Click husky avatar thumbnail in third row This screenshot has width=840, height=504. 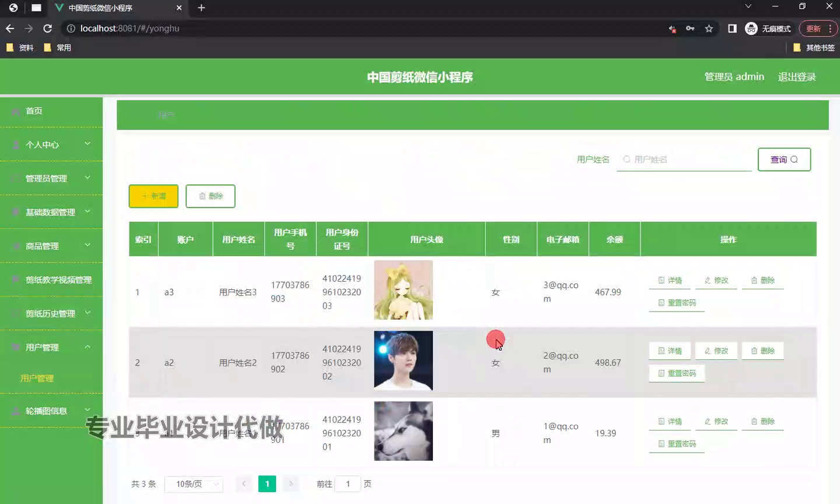(404, 431)
